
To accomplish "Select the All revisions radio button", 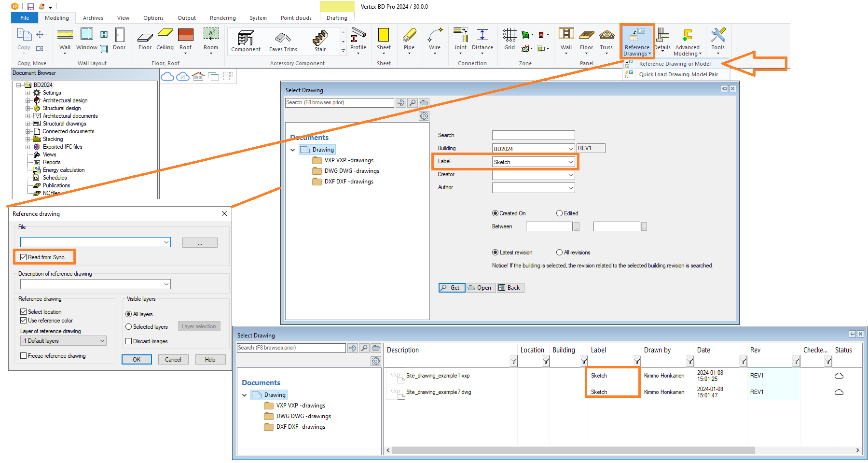I will (x=559, y=253).
